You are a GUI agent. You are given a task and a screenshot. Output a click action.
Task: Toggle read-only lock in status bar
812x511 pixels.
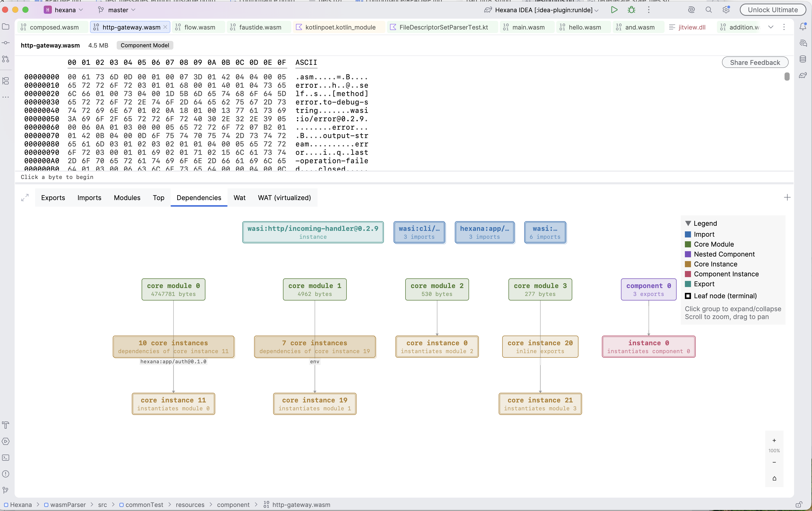pos(799,505)
